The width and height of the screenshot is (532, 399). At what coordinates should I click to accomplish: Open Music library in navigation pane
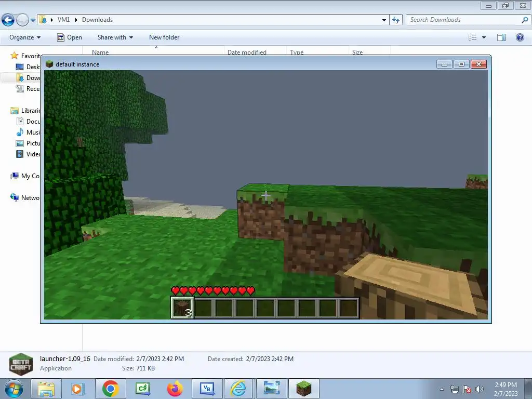pyautogui.click(x=28, y=132)
